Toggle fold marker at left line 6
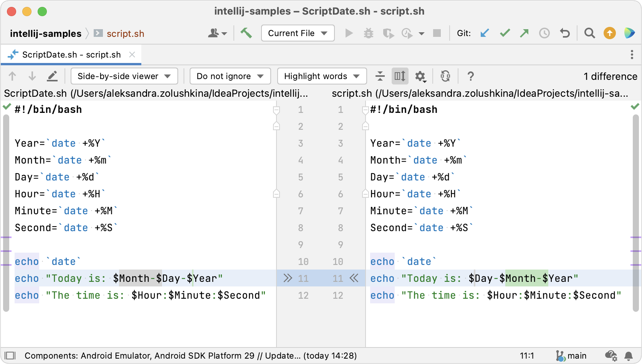The image size is (642, 364). pyautogui.click(x=276, y=193)
